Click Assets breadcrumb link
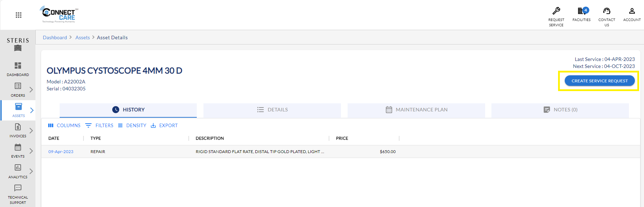This screenshot has height=207, width=644. 82,37
